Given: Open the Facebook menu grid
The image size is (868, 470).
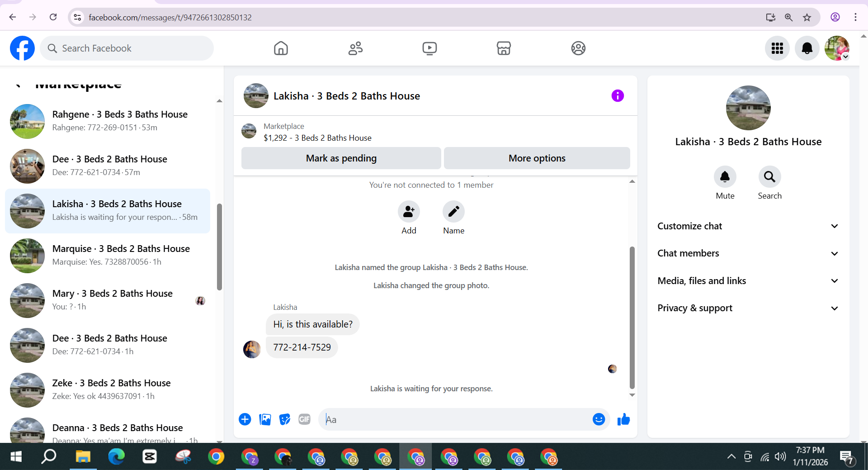Looking at the screenshot, I should coord(777,48).
